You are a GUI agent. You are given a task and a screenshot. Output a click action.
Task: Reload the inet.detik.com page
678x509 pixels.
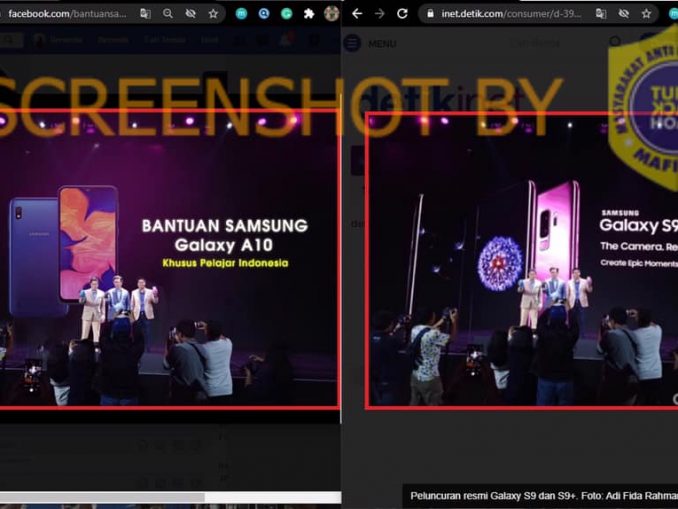coord(402,14)
